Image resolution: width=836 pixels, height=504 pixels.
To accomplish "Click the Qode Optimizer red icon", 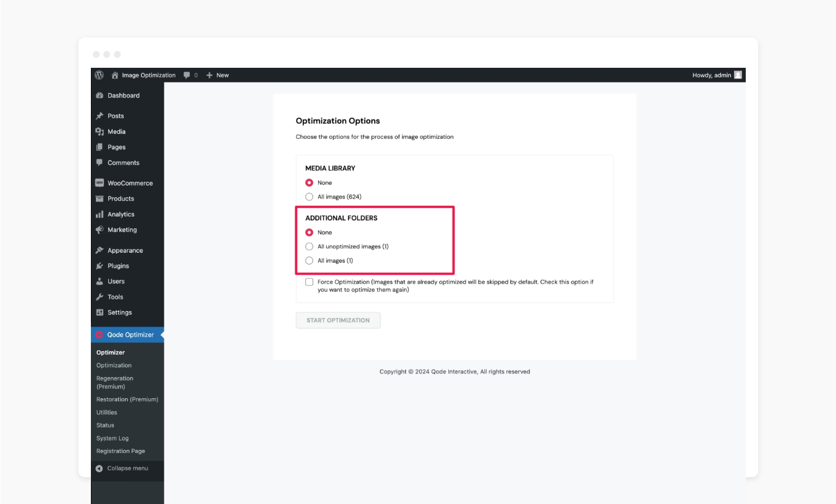I will 99,335.
